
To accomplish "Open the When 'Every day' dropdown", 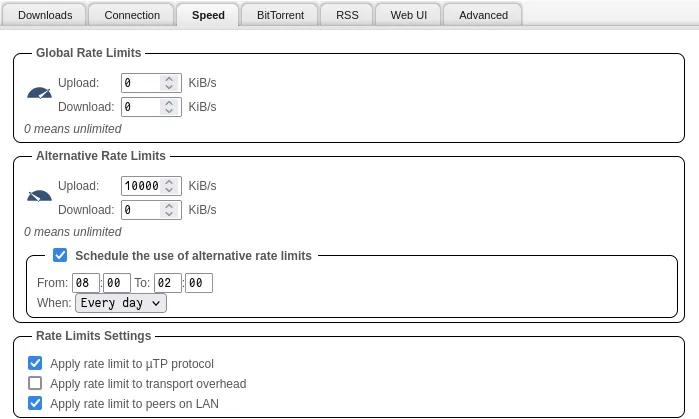I will point(120,303).
